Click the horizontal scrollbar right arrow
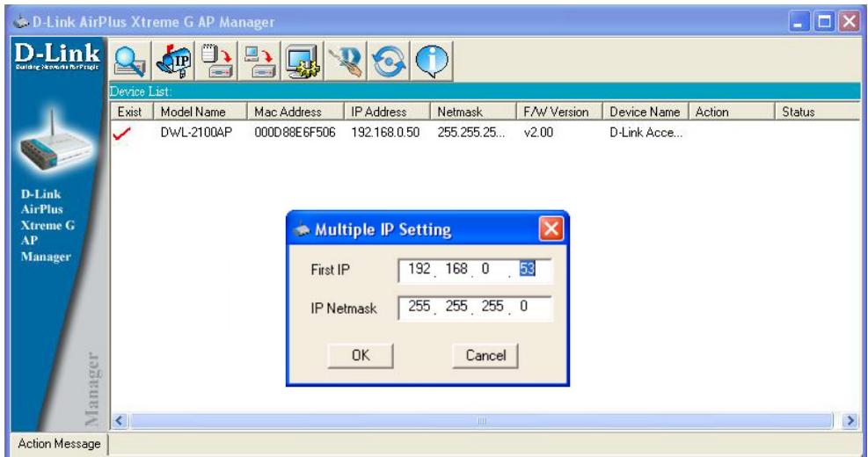 click(x=850, y=421)
